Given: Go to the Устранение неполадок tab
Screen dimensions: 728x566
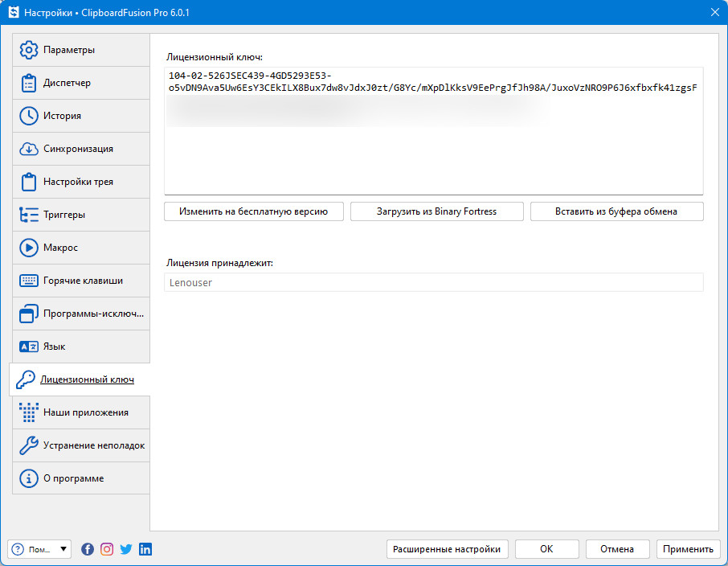Looking at the screenshot, I should (x=81, y=445).
